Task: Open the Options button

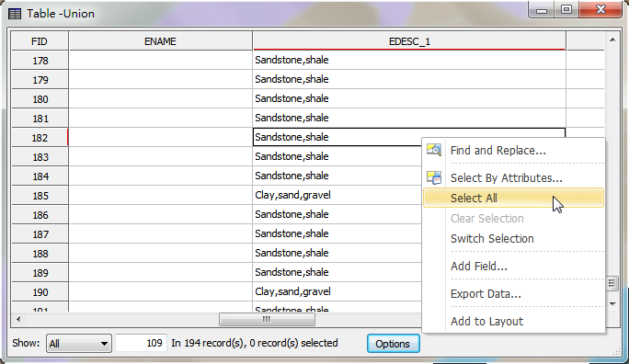Action: [394, 344]
